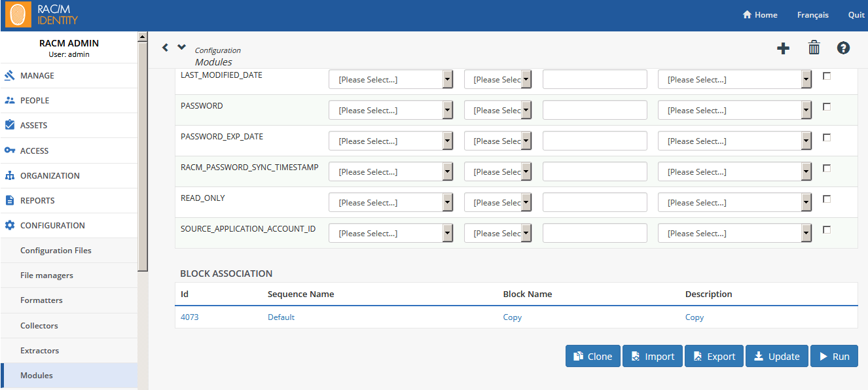
Task: Select Formatters in sidebar
Action: pos(69,300)
